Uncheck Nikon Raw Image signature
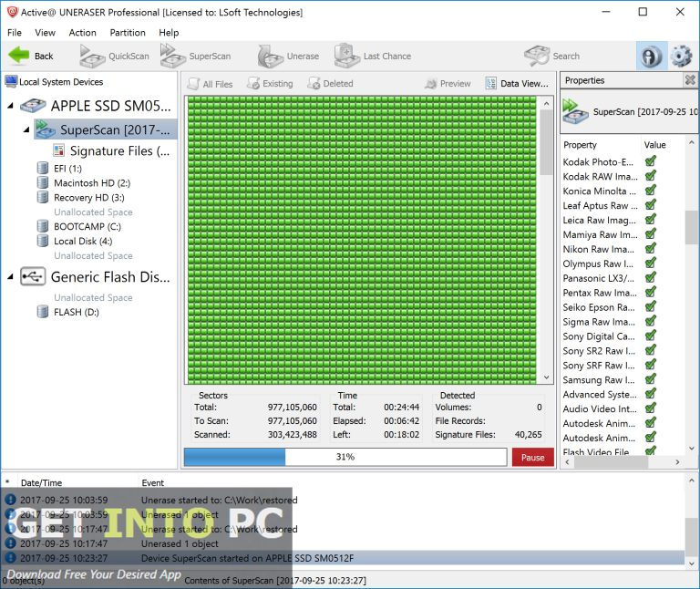This screenshot has height=589, width=700. coord(651,248)
